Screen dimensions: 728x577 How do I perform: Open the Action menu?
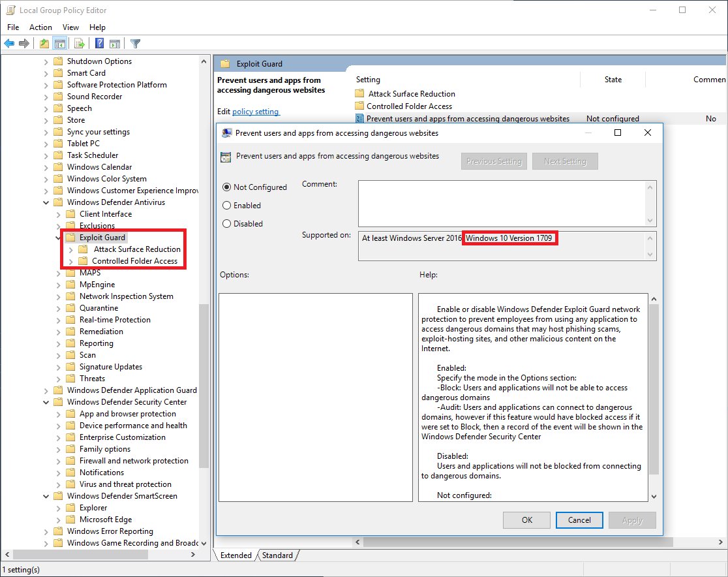(x=41, y=27)
